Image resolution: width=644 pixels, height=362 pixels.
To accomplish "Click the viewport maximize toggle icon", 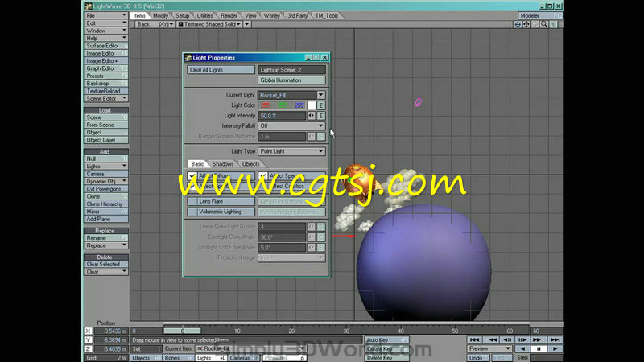I will [553, 24].
